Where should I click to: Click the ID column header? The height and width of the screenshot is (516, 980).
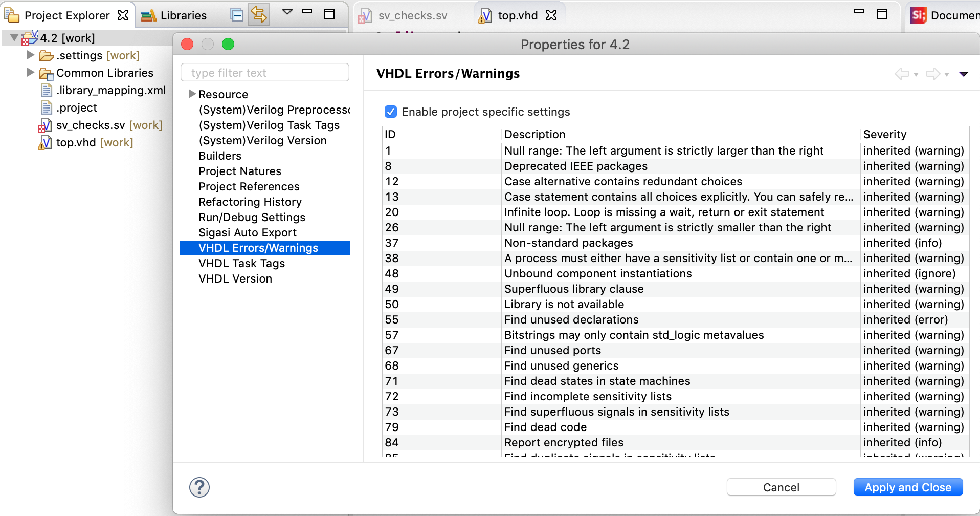442,134
